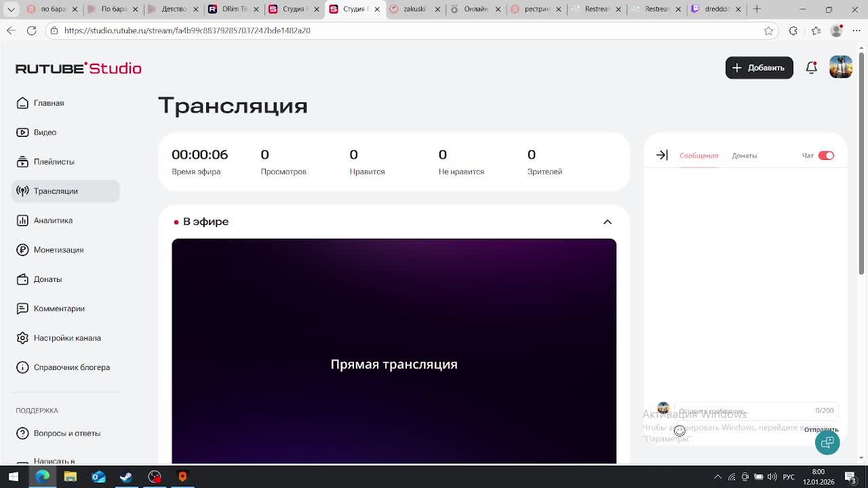Click the chat message input field
This screenshot has height=488, width=868.
pyautogui.click(x=756, y=411)
